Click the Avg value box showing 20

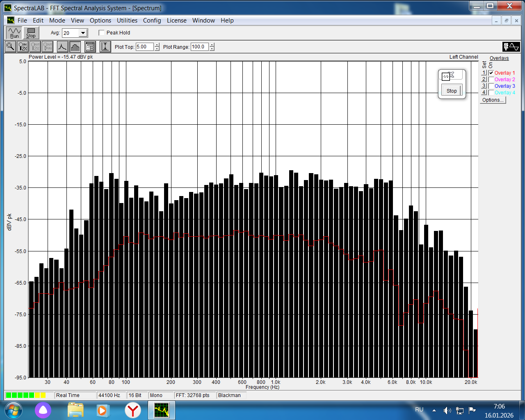(71, 33)
